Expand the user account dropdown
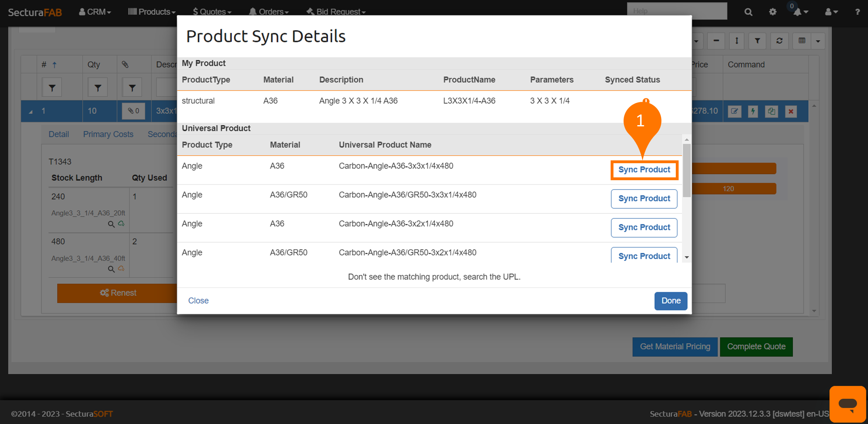 [831, 12]
